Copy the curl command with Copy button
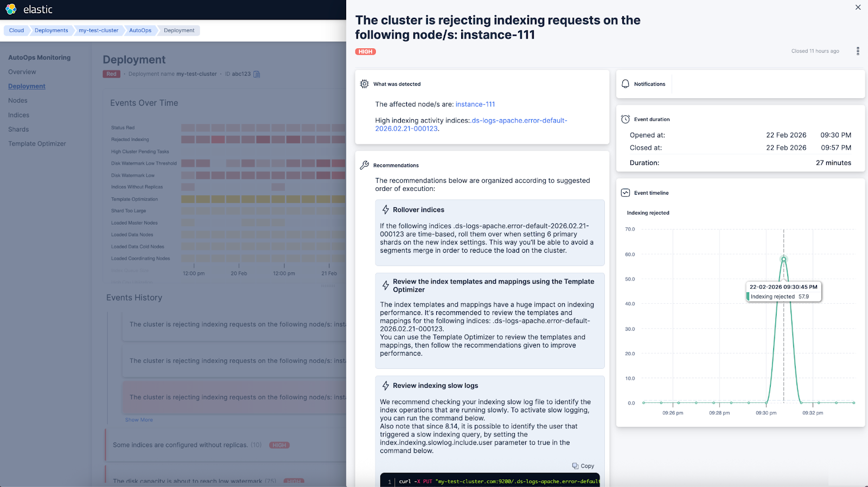The image size is (868, 487). (x=583, y=466)
